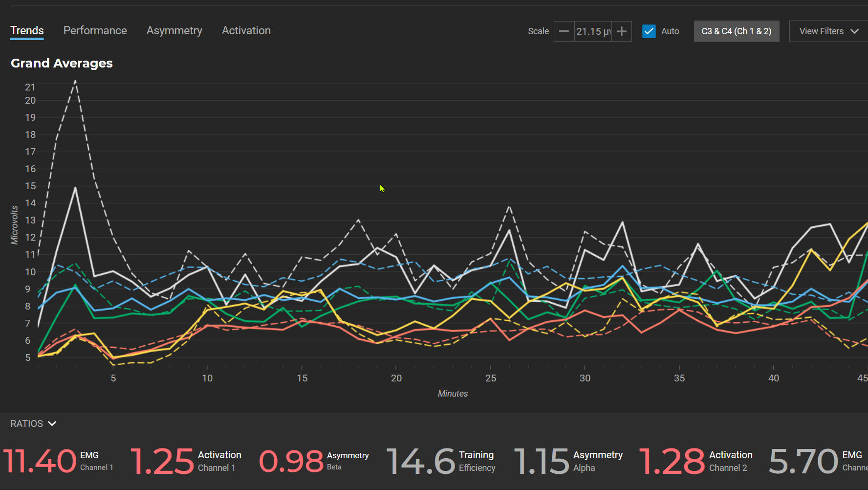The height and width of the screenshot is (490, 868).
Task: Click the EMG ratio value 5.70
Action: (803, 461)
